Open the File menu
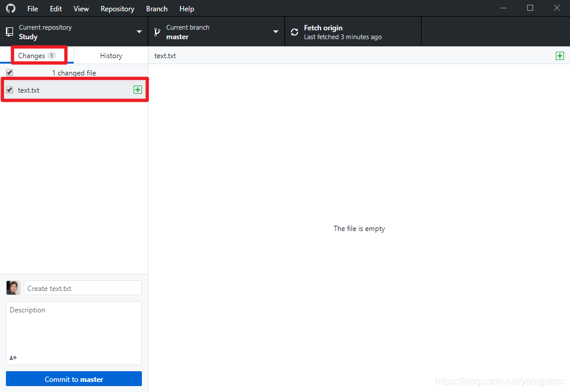Screen dimensions: 570x392 [33, 9]
